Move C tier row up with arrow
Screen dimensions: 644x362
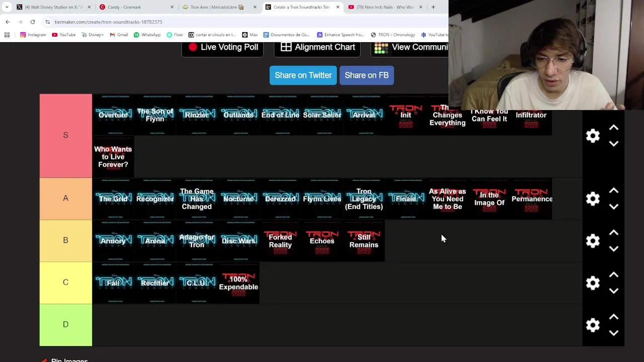click(614, 275)
